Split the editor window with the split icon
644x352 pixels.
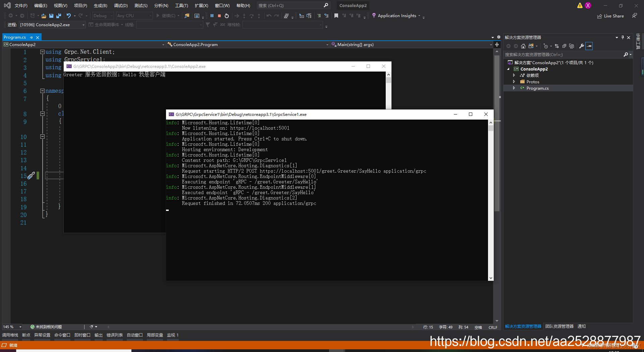click(497, 44)
